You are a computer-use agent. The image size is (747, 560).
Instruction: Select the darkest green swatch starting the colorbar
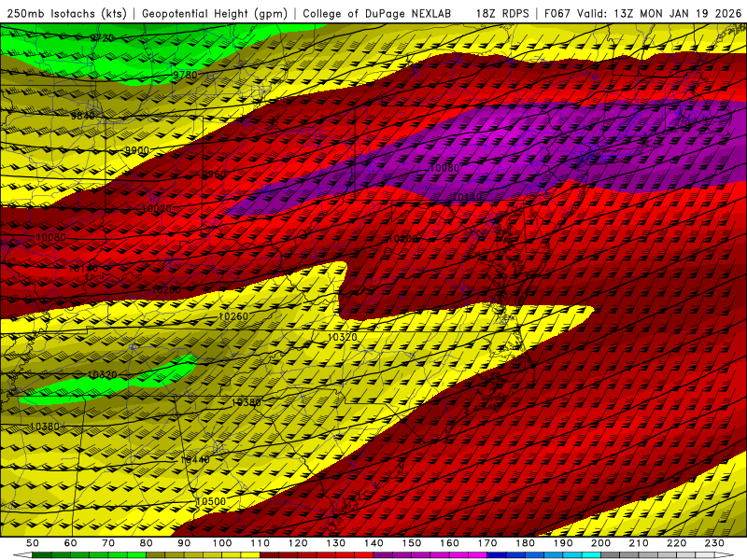[x=42, y=554]
